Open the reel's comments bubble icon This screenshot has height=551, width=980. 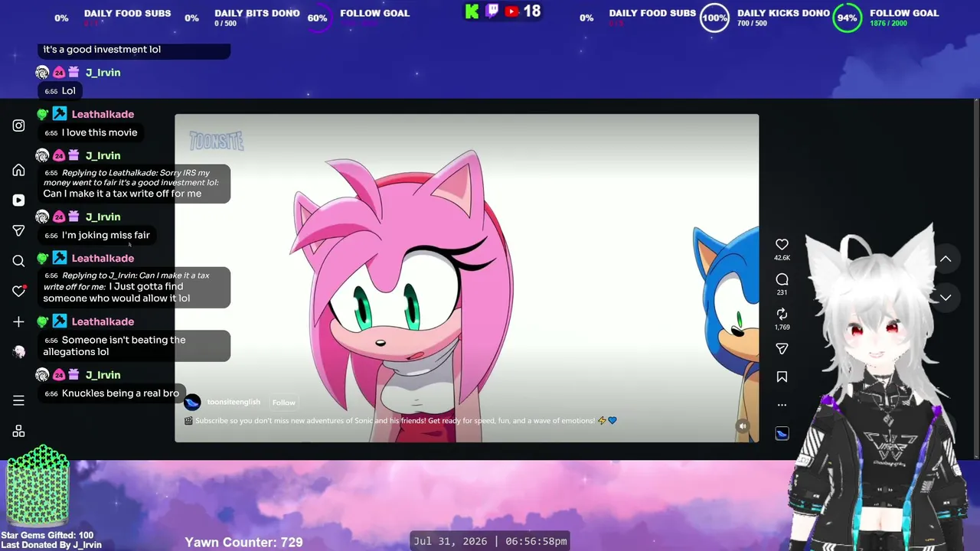pyautogui.click(x=782, y=279)
